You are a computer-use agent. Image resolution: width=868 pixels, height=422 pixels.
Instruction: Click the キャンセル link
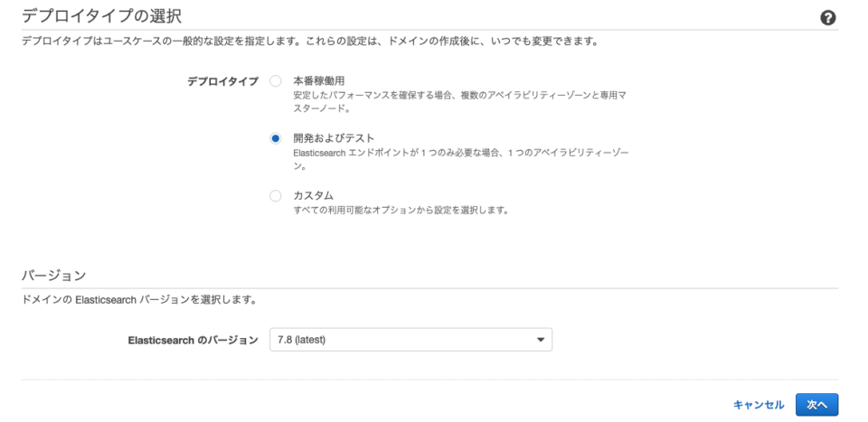[x=759, y=403]
